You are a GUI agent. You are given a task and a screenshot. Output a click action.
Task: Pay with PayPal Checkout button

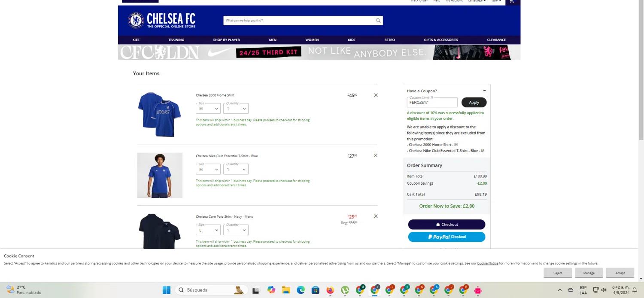(x=447, y=237)
